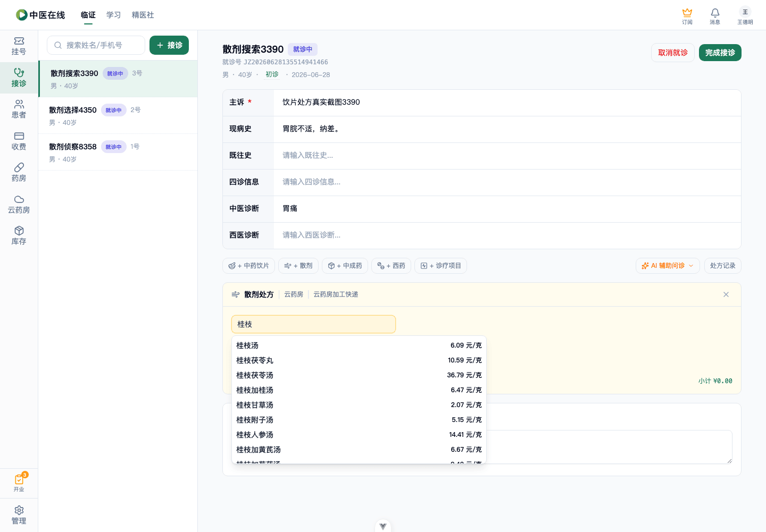This screenshot has width=766, height=532.
Task: Click the 接诊 add button
Action: click(169, 45)
